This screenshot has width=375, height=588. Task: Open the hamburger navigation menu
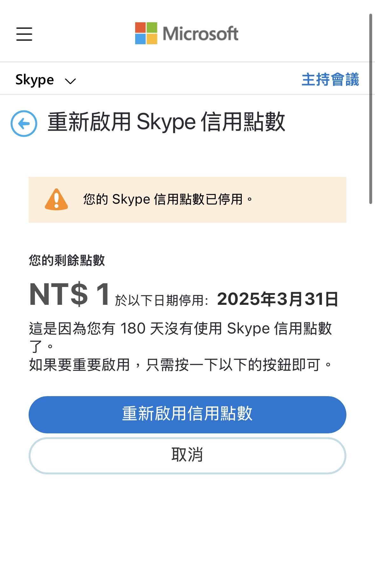(x=24, y=34)
